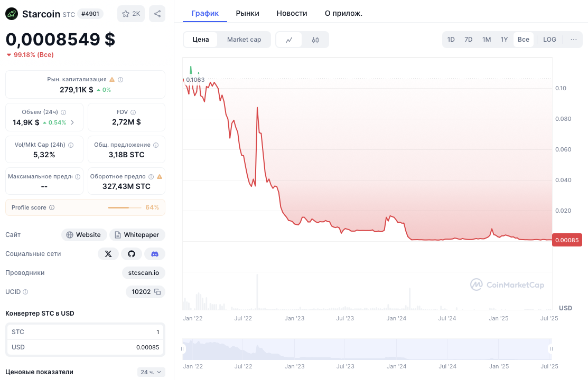Open the stcscan.io explorer link
This screenshot has height=380, width=588.
[x=144, y=273]
